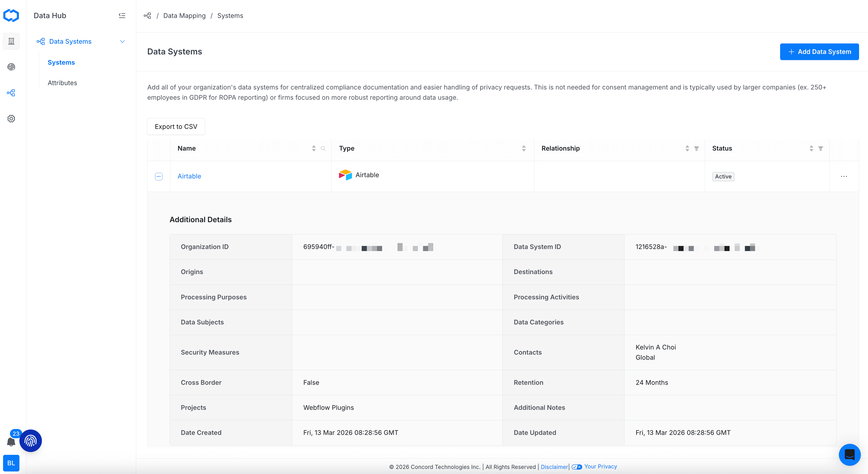Collapse the Airtable row details
The width and height of the screenshot is (868, 474).
159,176
